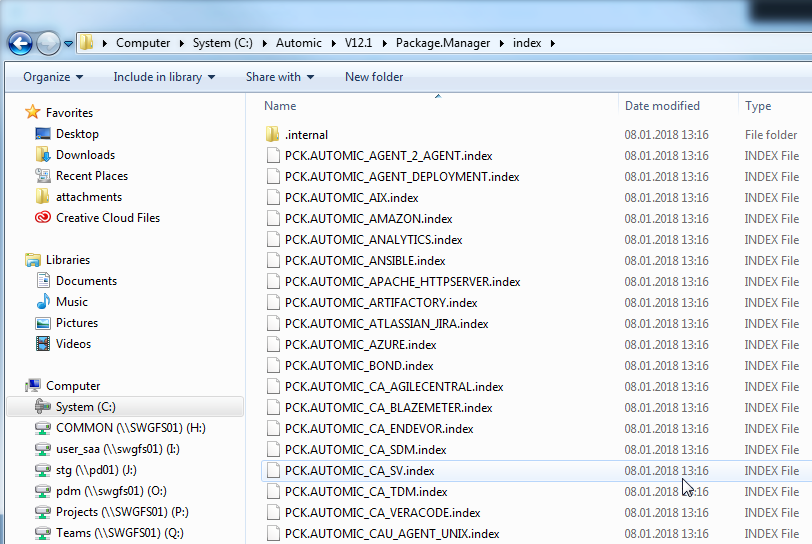Click file icon of PCK.AUTOMIC_AGENT_2_AGENT.index

point(273,155)
